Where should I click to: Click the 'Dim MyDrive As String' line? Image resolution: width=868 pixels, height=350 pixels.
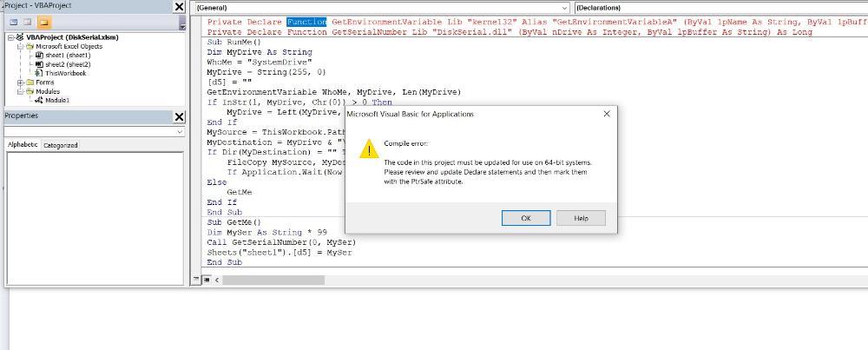260,52
